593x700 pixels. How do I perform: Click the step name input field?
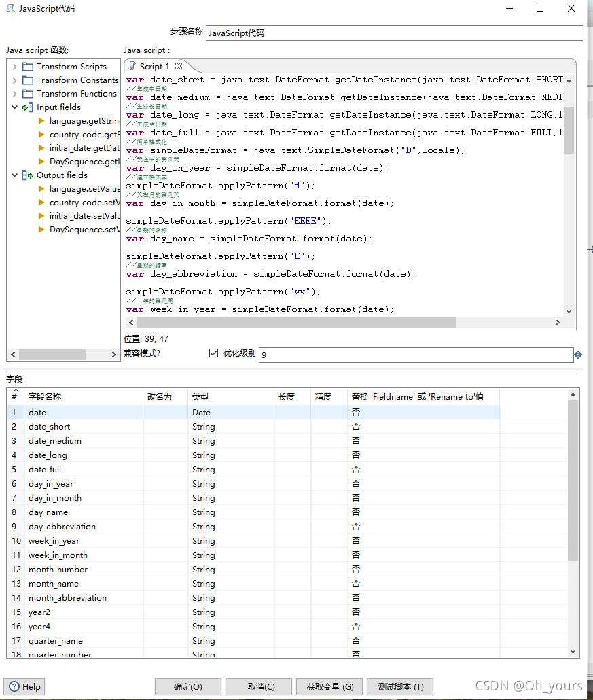[x=395, y=33]
